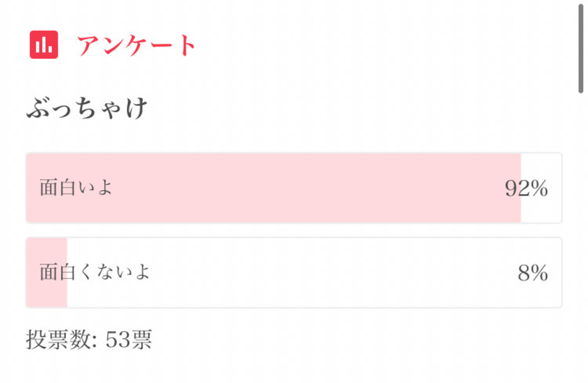
Task: Click the 92% result label
Action: [526, 188]
